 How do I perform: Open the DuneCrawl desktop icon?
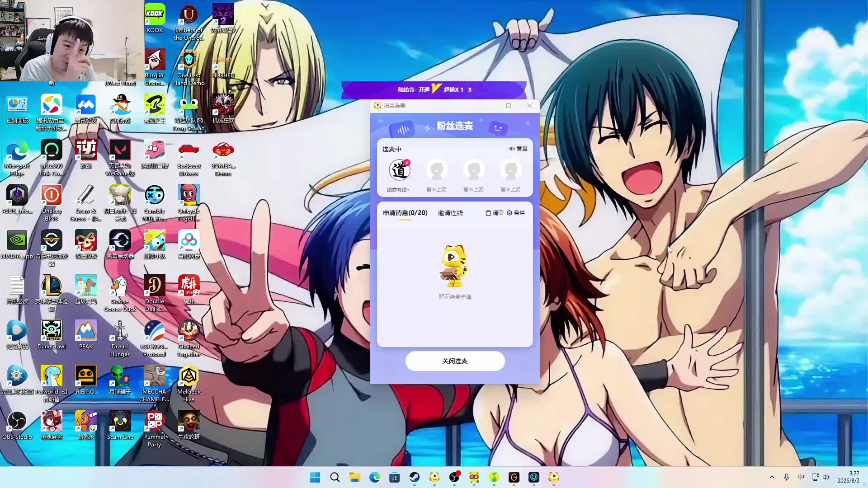pos(52,334)
